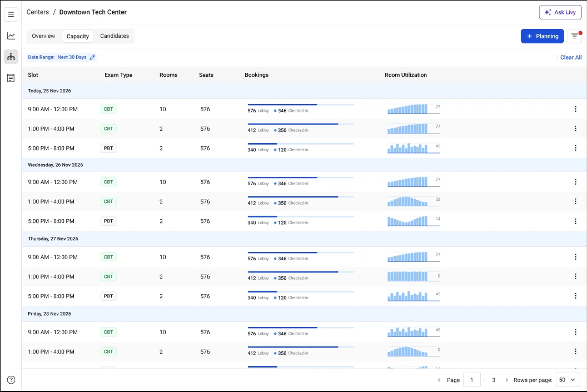Image resolution: width=587 pixels, height=392 pixels.
Task: Open row actions for today's 9:00 AM slot
Action: (575, 109)
